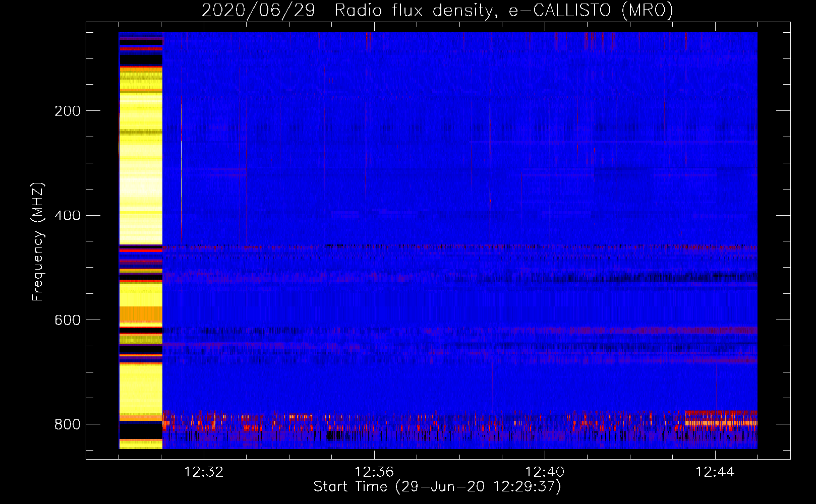Click the plot title "2020/06/29 Radio flux density, e-CALLISTO (MRO)"

click(x=437, y=10)
